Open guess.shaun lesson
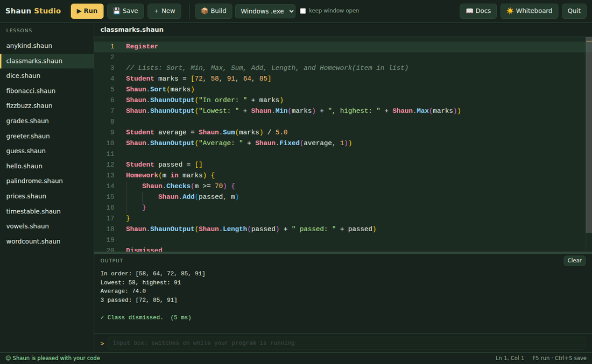592x364 pixels. [47, 151]
